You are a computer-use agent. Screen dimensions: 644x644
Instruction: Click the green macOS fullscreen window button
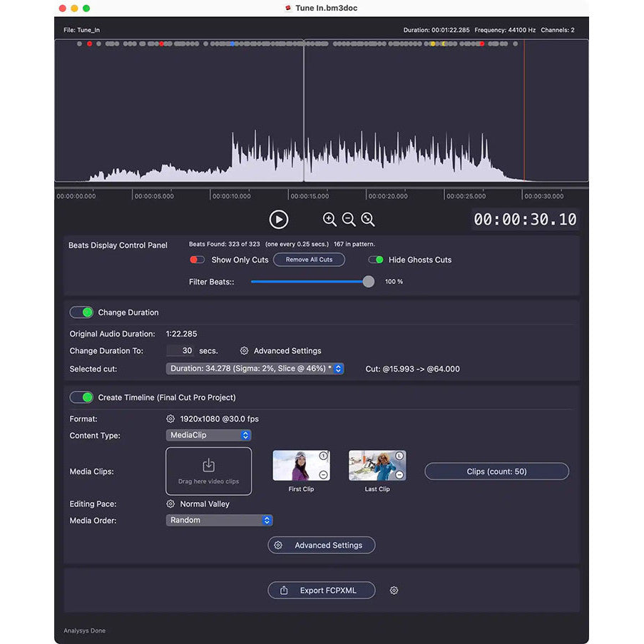tap(86, 9)
